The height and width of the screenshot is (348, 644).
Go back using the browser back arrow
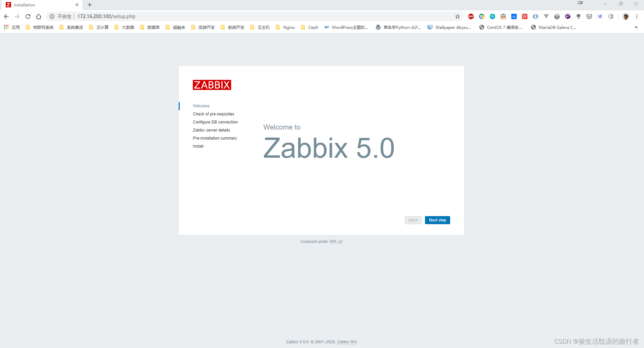point(6,16)
